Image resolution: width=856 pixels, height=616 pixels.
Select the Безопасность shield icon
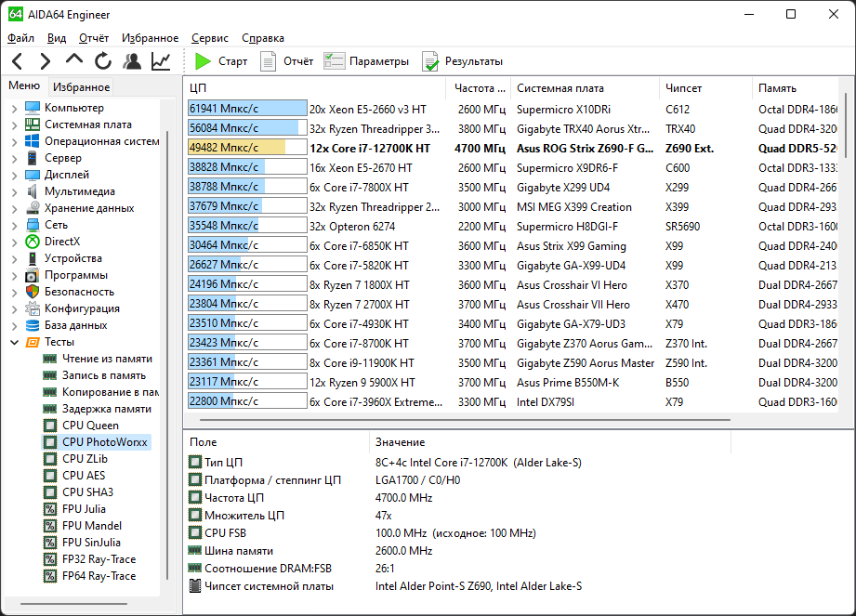click(x=33, y=292)
